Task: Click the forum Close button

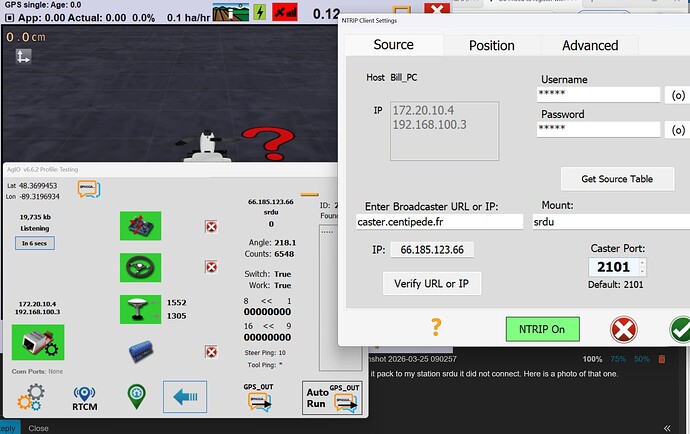Action: [38, 428]
